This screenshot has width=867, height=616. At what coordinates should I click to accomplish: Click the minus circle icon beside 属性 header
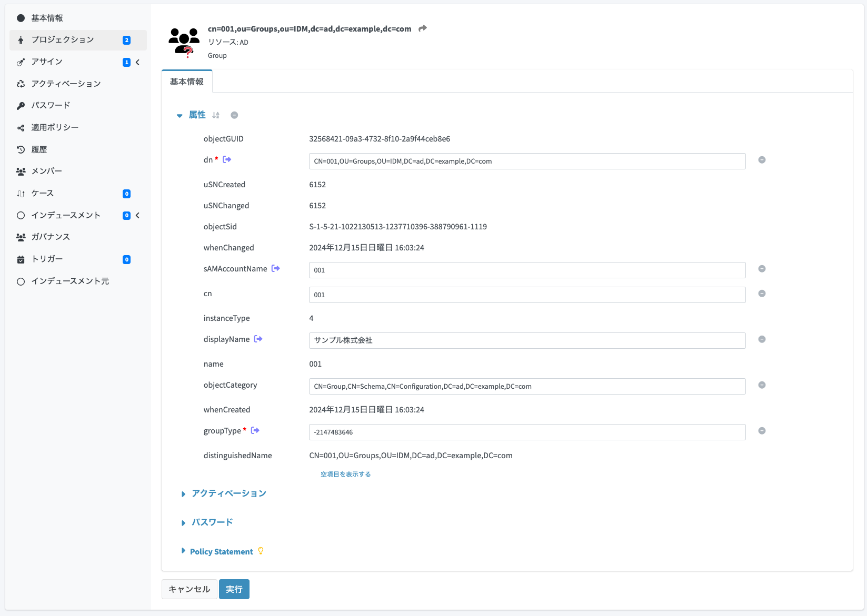point(234,115)
